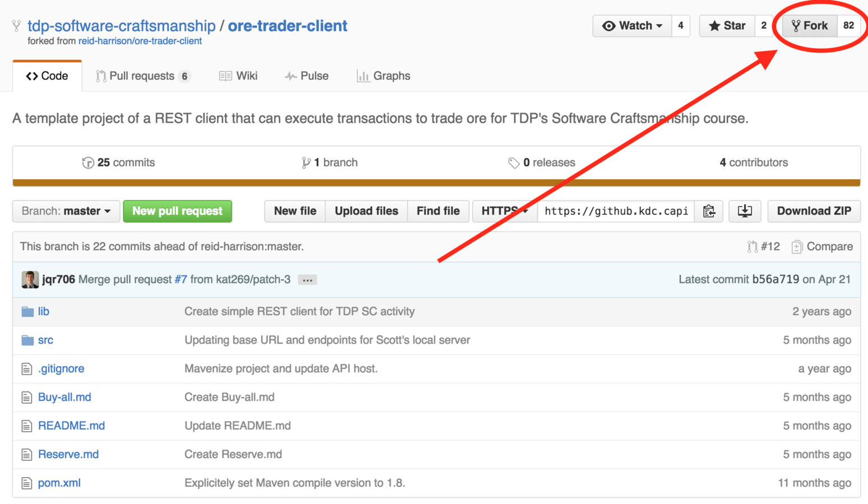Open the Pulse tab

307,76
